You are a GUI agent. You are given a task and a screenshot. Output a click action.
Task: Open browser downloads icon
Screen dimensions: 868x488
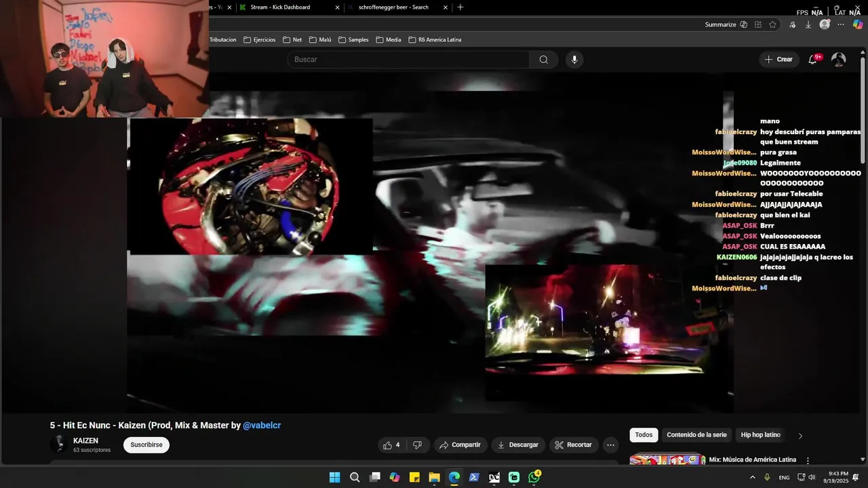pyautogui.click(x=808, y=24)
